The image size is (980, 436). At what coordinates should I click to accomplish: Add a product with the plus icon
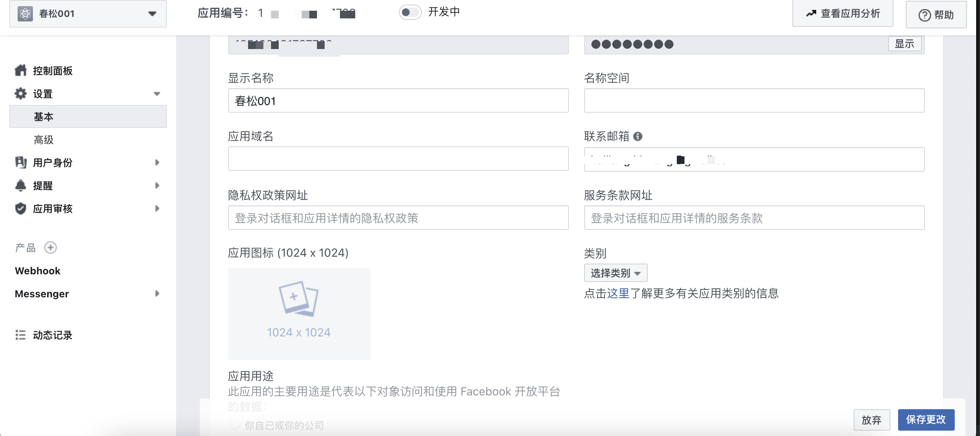pyautogui.click(x=51, y=248)
